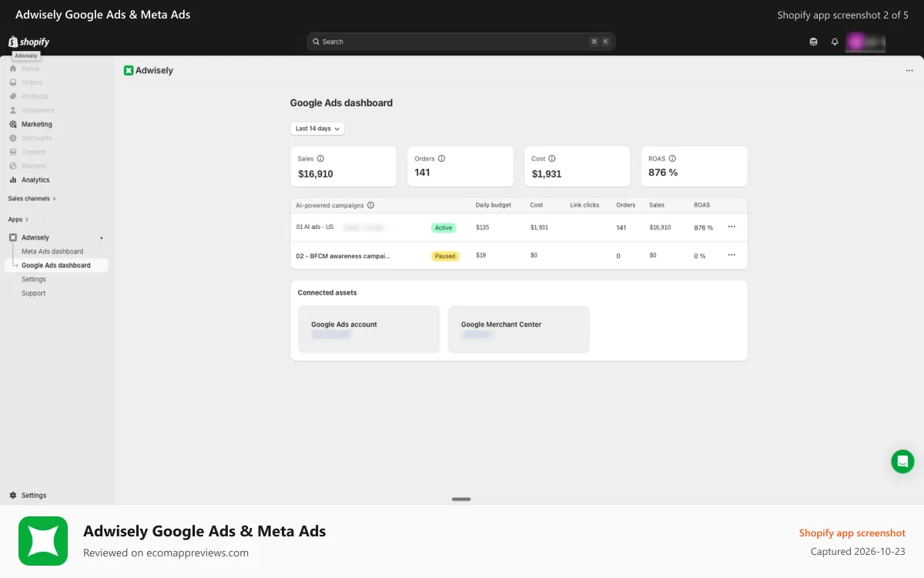
Task: Click 02 - BFCM awareness campaign name
Action: coord(343,256)
